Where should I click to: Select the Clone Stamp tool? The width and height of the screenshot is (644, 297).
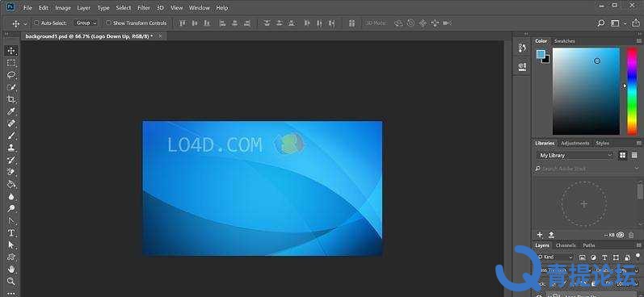tap(11, 148)
